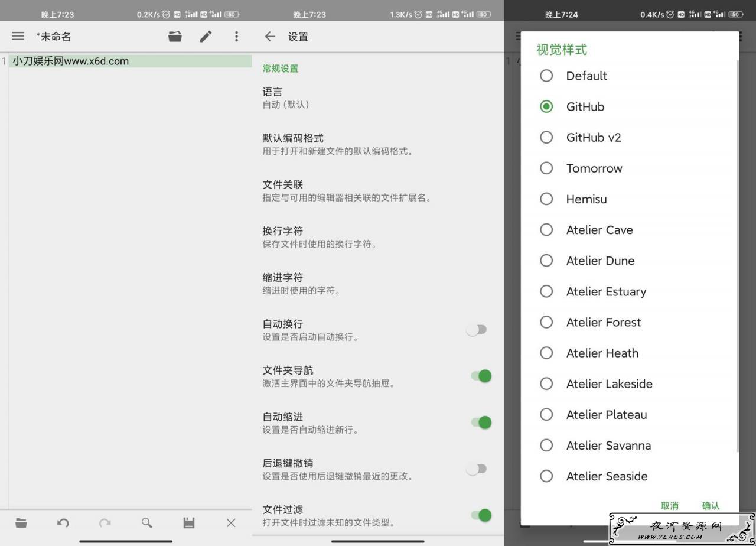Click the 常规设置 section header
Image resolution: width=756 pixels, height=546 pixels.
pos(281,69)
